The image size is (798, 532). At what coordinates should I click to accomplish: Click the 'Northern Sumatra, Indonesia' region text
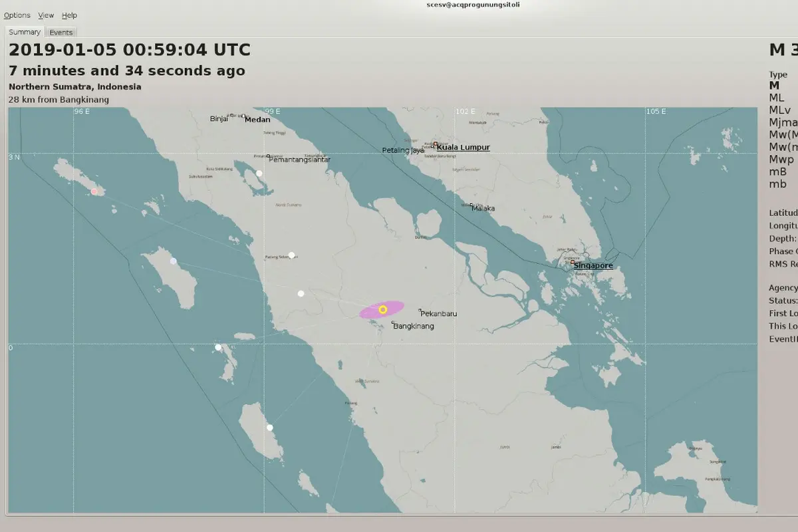coord(75,87)
